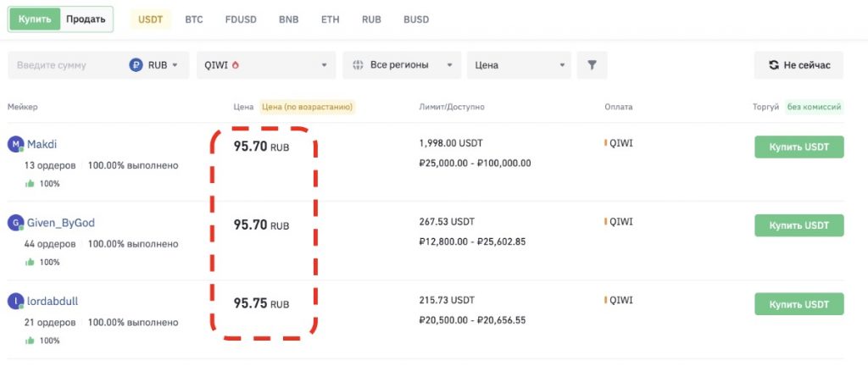Click Given_ByGod's 95.70 RUB price
This screenshot has height=366, width=868.
[x=261, y=225]
